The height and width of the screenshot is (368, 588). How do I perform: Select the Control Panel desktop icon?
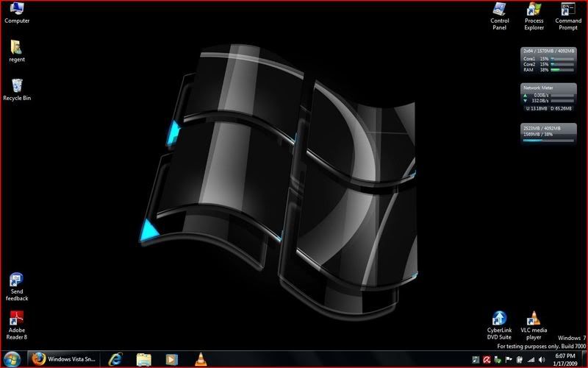(500, 16)
